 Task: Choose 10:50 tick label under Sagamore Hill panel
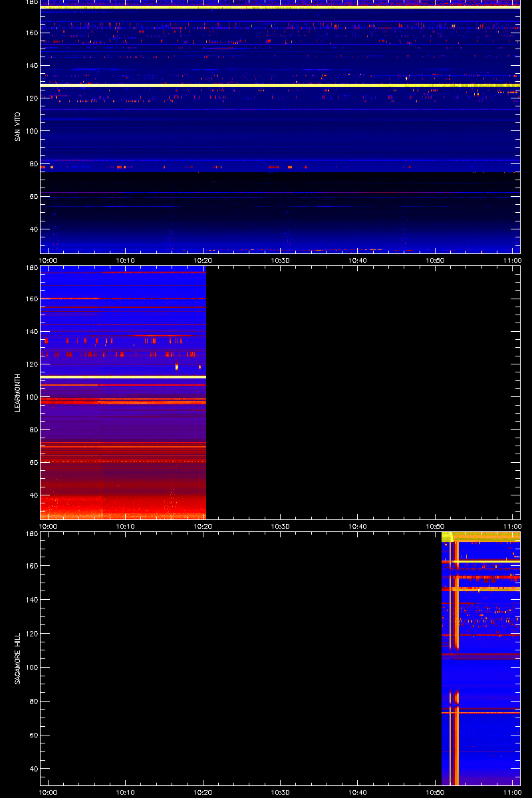pyautogui.click(x=435, y=793)
